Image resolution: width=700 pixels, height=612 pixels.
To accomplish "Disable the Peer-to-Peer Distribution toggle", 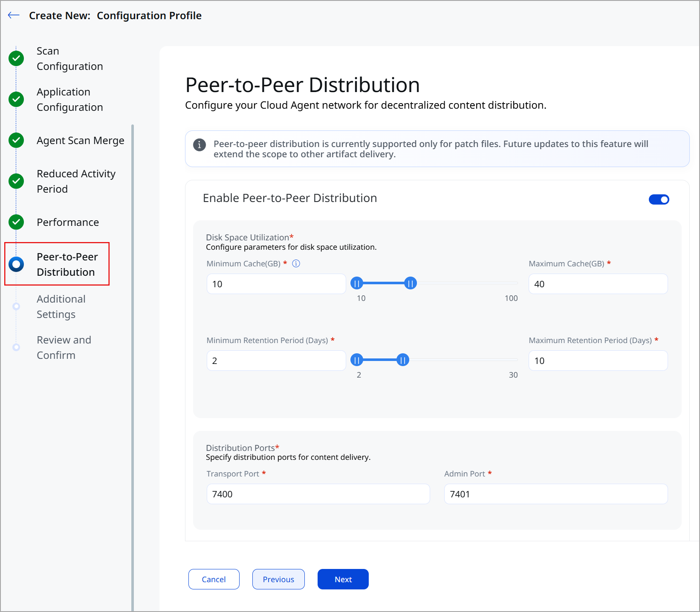I will click(659, 199).
